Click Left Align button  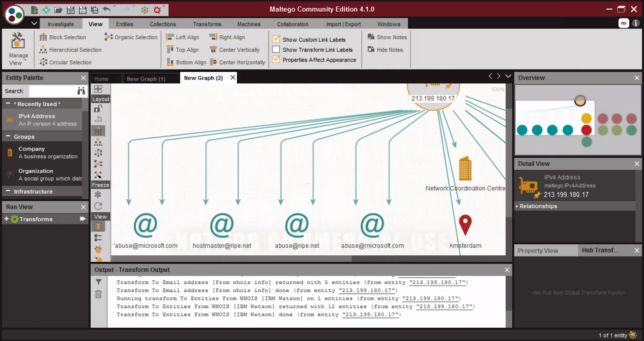click(183, 37)
